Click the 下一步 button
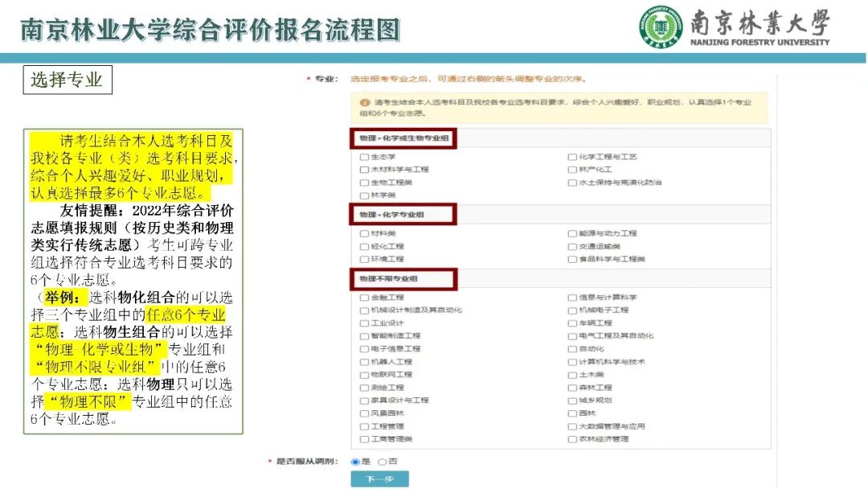Screen dimensions: 868x489 [x=379, y=479]
